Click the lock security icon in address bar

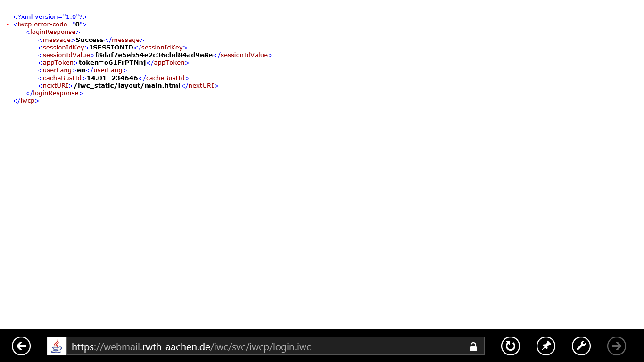coord(473,346)
